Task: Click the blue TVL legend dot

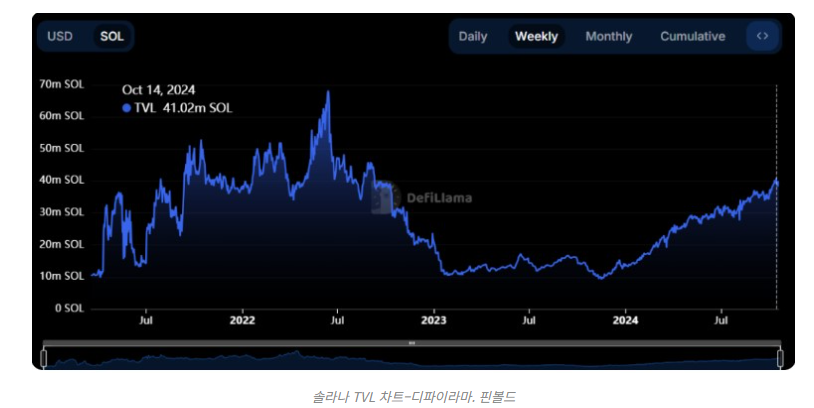Action: click(x=126, y=108)
